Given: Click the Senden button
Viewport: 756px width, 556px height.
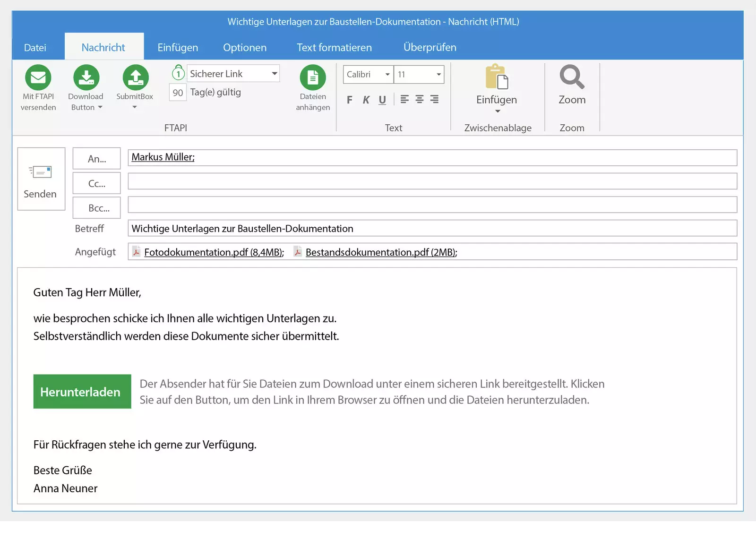Looking at the screenshot, I should pos(41,179).
